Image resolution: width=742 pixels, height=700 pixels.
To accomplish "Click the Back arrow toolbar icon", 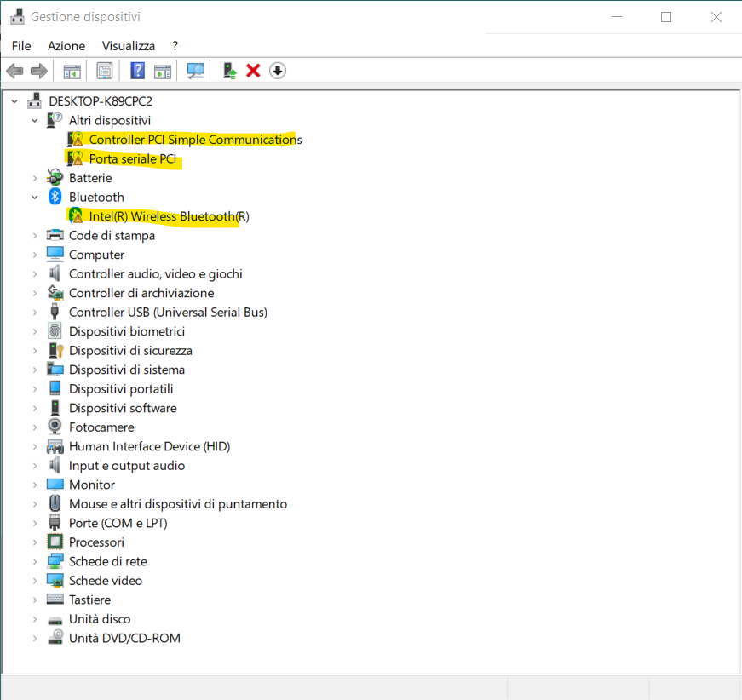I will pos(14,71).
